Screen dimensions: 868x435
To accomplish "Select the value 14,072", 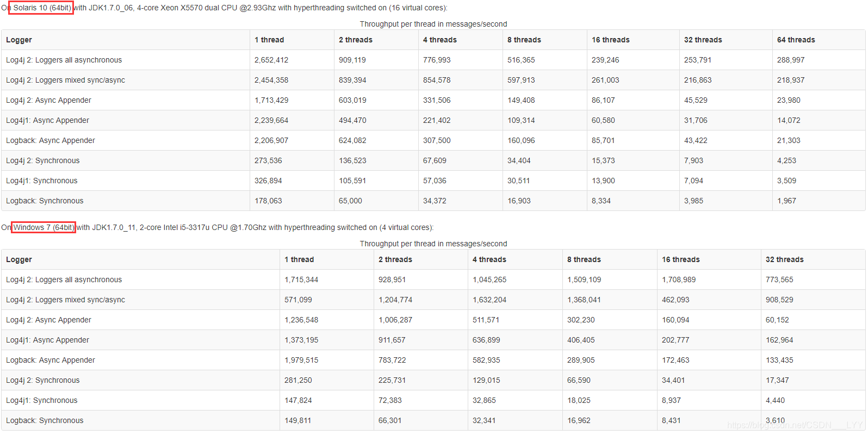I will [789, 120].
